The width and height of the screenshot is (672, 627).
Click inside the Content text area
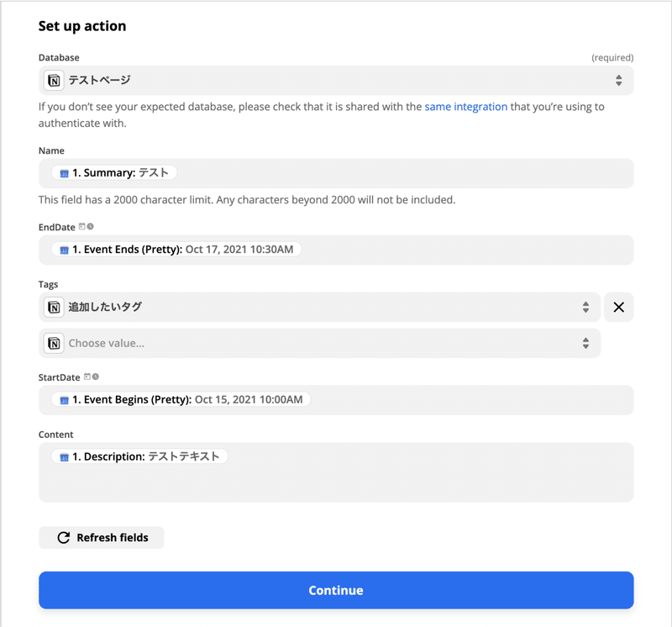point(336,483)
